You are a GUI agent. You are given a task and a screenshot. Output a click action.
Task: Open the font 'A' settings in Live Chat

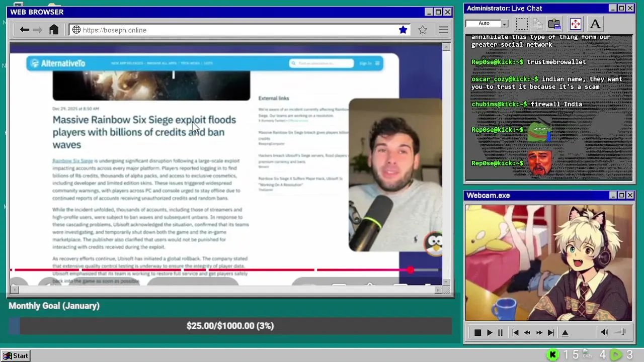click(595, 24)
